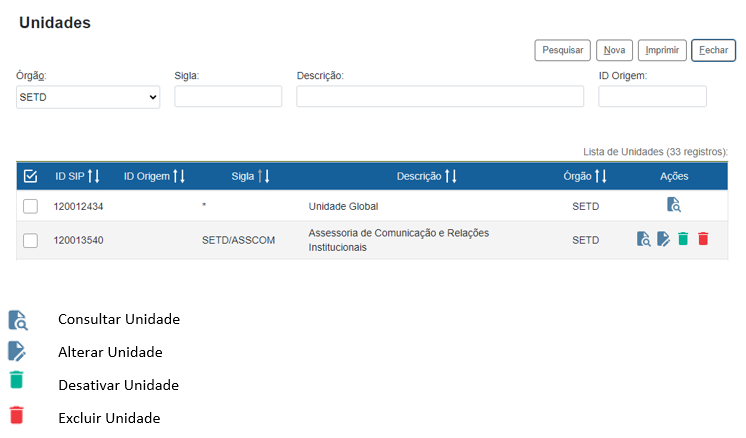Click the ID Origem input field

(x=652, y=97)
